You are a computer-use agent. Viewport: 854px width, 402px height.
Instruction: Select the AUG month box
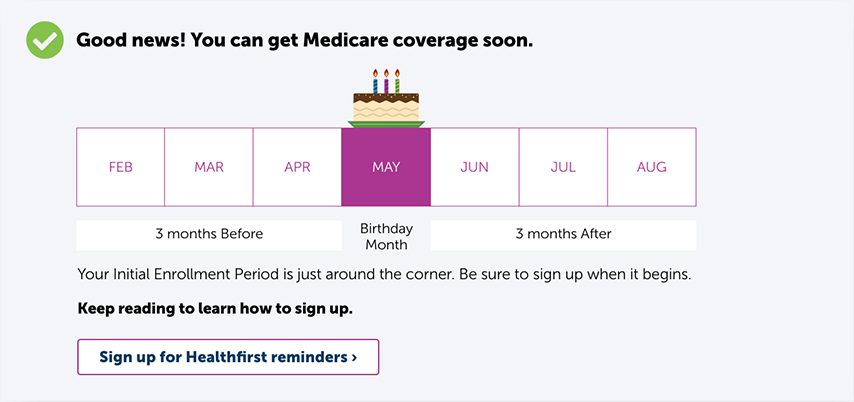click(x=651, y=167)
